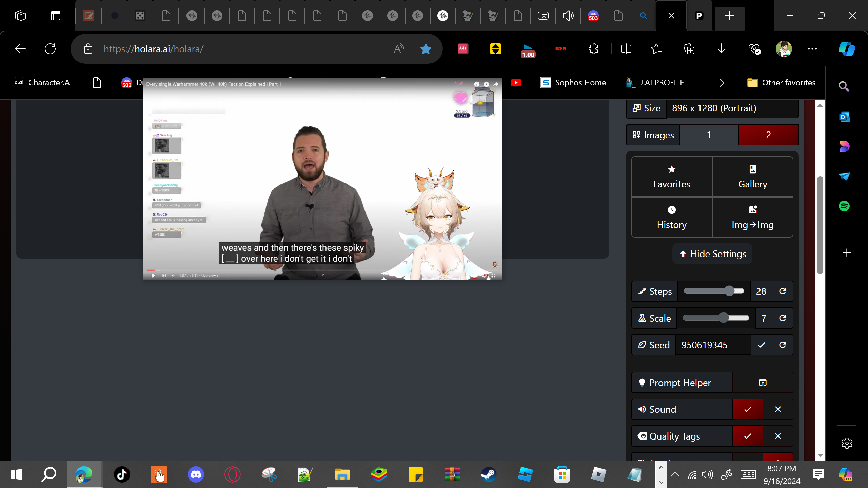The width and height of the screenshot is (868, 488).
Task: Open Browser Essentials heart icon
Action: [754, 49]
